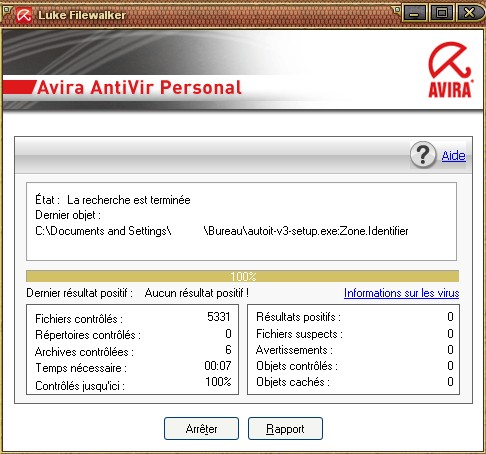The height and width of the screenshot is (454, 486).
Task: Click Aucun résultat positif message
Action: [x=197, y=293]
